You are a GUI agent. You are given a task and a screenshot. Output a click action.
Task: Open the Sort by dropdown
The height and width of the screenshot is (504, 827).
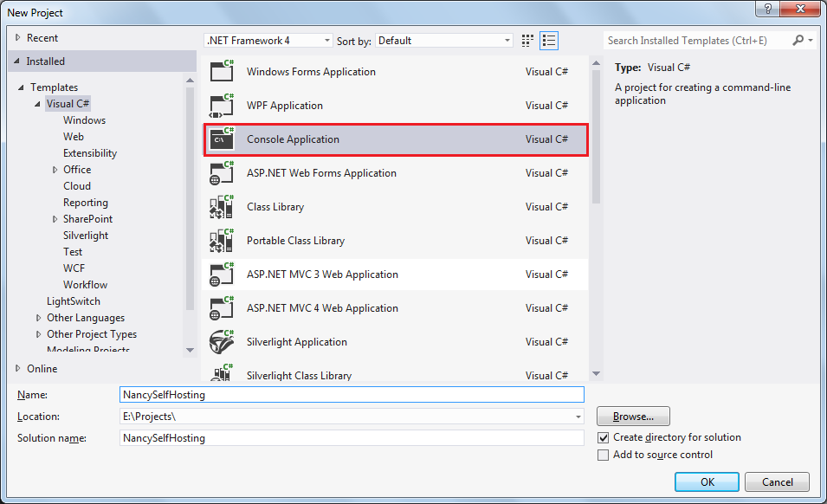[444, 41]
